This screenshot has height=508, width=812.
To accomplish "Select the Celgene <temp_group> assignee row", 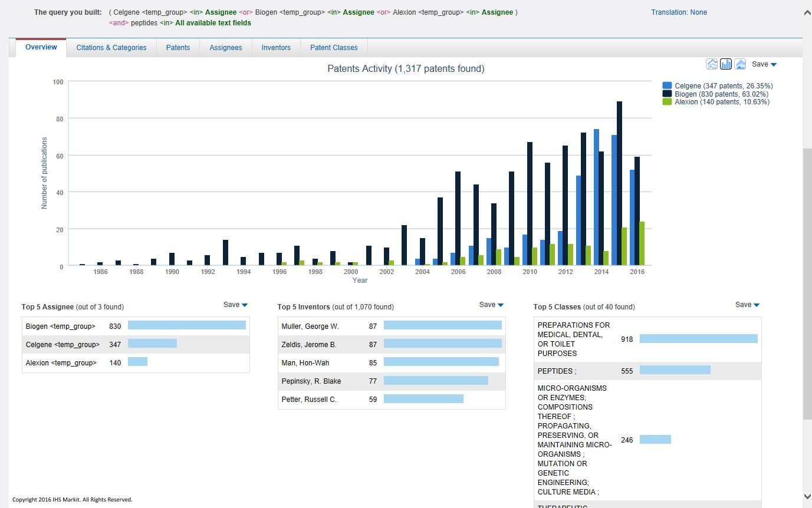I will click(x=136, y=344).
